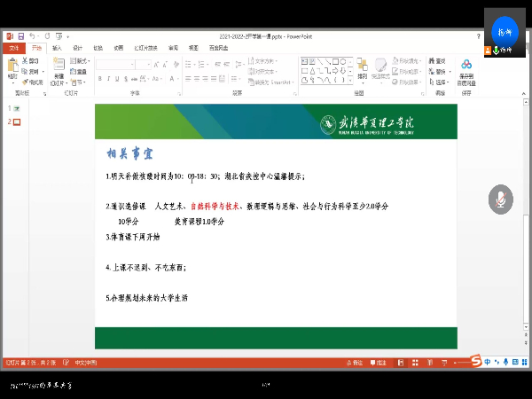Convert text to SmartArt
The height and width of the screenshot is (399, 532).
(270, 82)
